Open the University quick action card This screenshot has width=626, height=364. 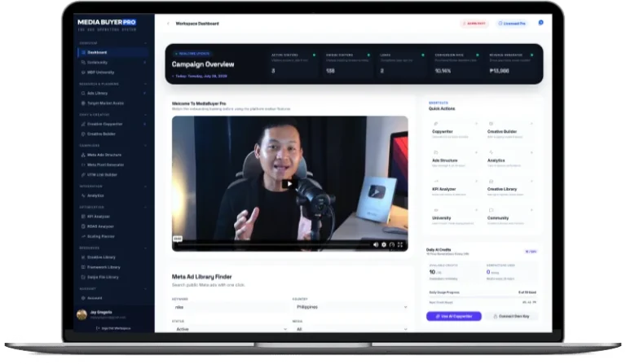tap(455, 217)
